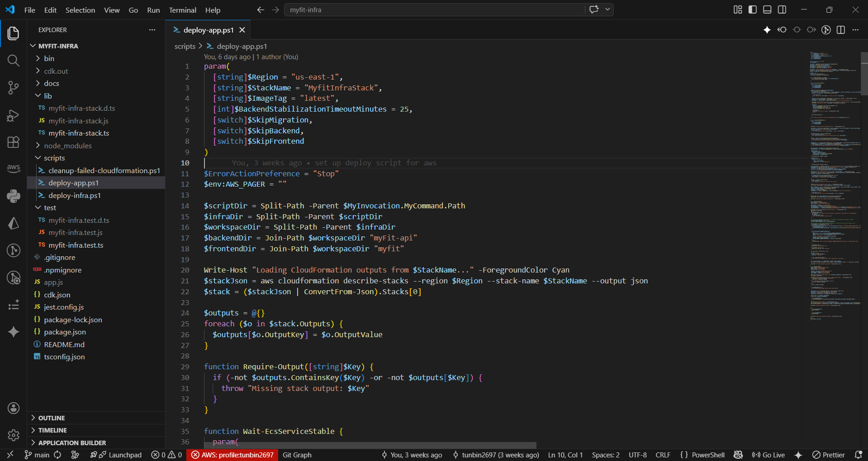This screenshot has width=868, height=461.
Task: Toggle the Primary Side Bar visibility
Action: coord(752,9)
